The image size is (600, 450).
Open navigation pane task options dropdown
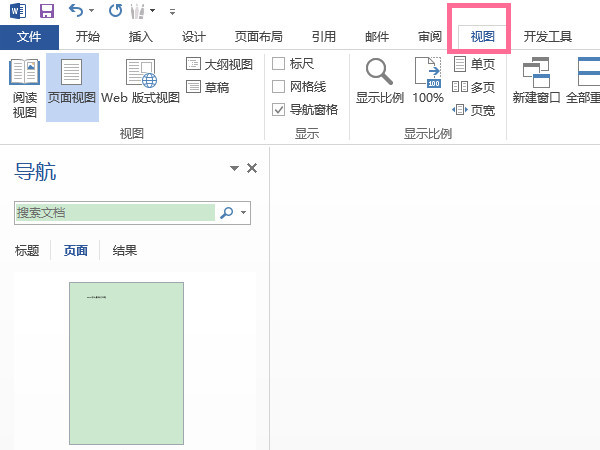pyautogui.click(x=234, y=169)
